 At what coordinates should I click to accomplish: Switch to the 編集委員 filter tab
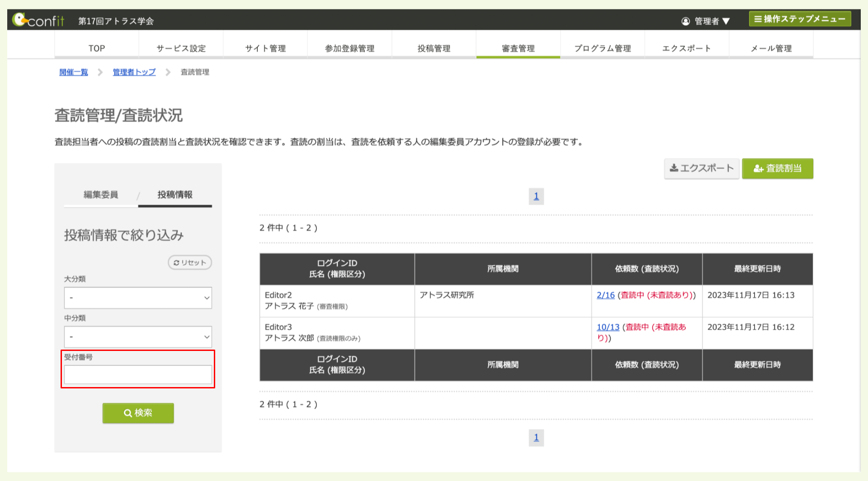[101, 195]
